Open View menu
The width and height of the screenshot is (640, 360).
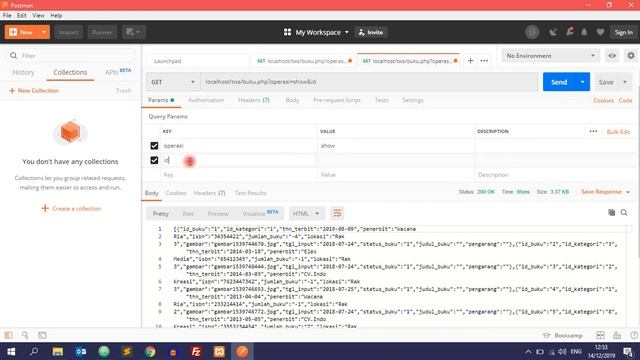coord(38,16)
